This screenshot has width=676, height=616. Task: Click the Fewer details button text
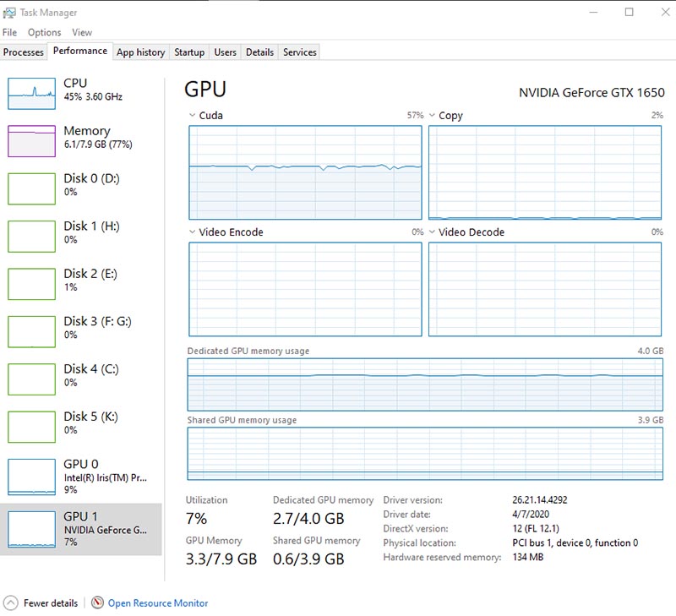click(x=51, y=602)
